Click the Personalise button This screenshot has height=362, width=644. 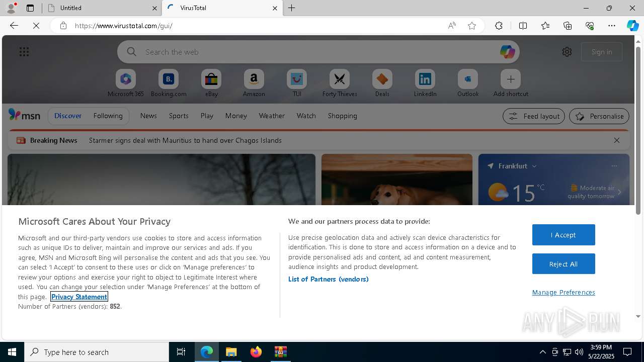[599, 116]
